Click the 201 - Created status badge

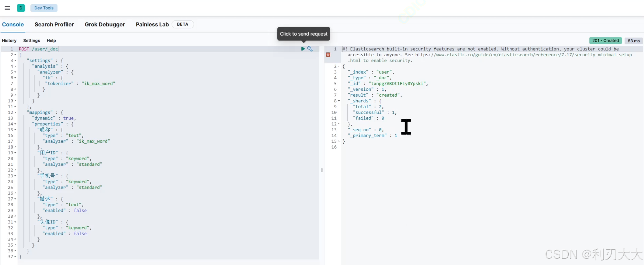click(x=606, y=40)
